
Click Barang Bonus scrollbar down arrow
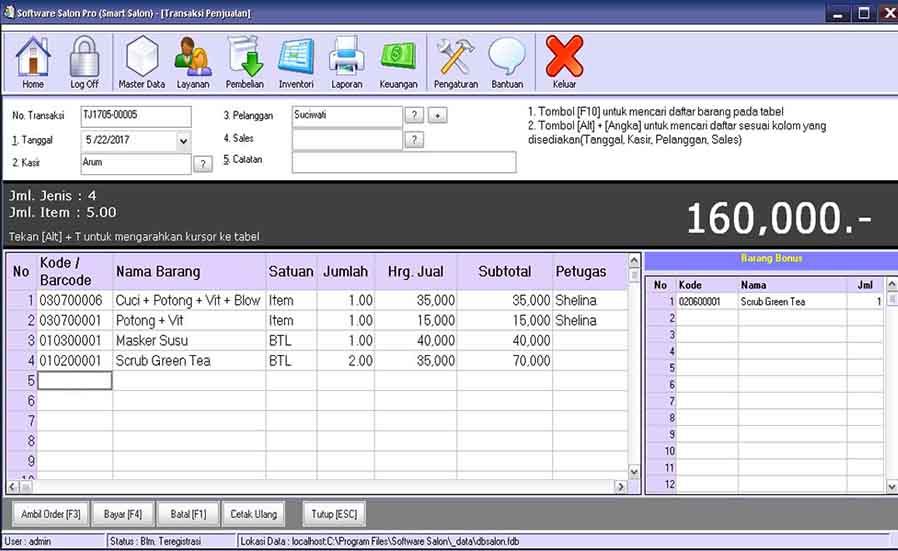892,487
